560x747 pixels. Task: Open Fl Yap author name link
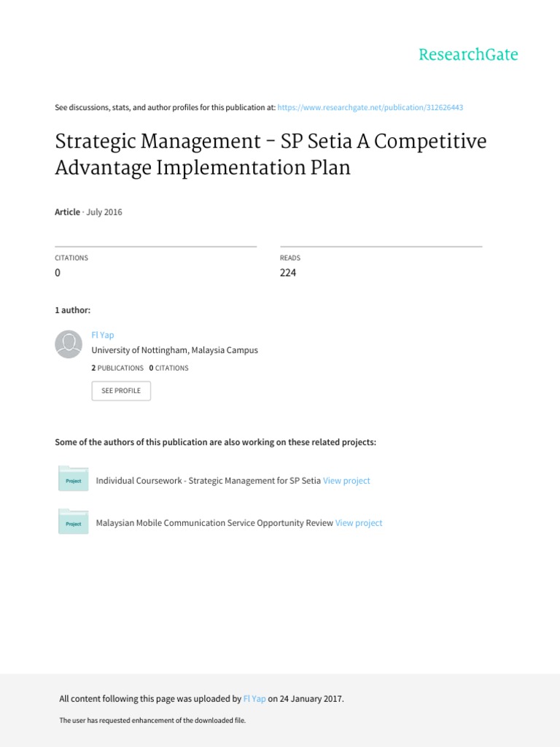pos(103,335)
